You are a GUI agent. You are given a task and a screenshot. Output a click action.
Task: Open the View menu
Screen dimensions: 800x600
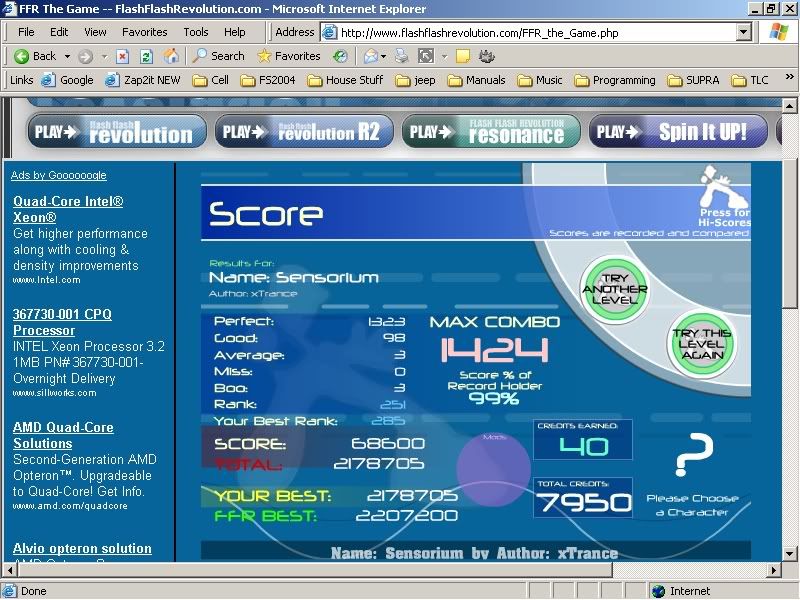click(x=95, y=32)
